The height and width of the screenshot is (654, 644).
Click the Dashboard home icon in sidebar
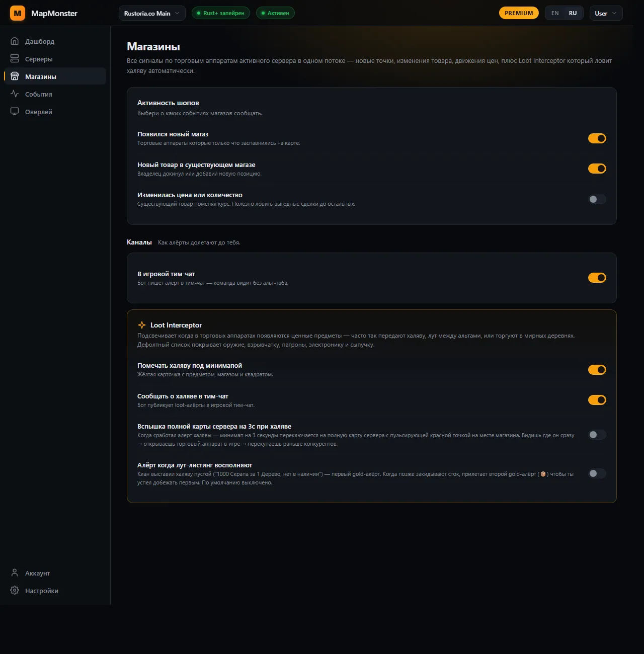click(x=15, y=41)
